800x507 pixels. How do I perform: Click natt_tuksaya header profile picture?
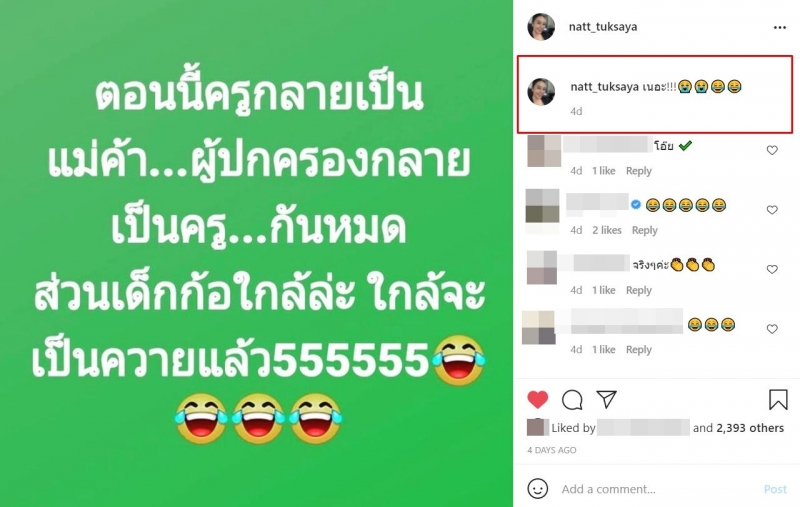[541, 27]
